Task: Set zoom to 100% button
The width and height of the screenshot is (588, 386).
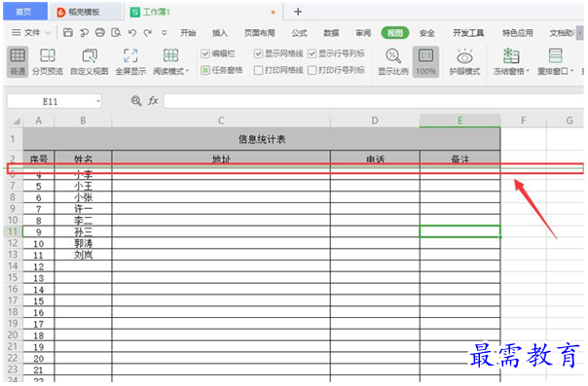Action: pos(425,62)
